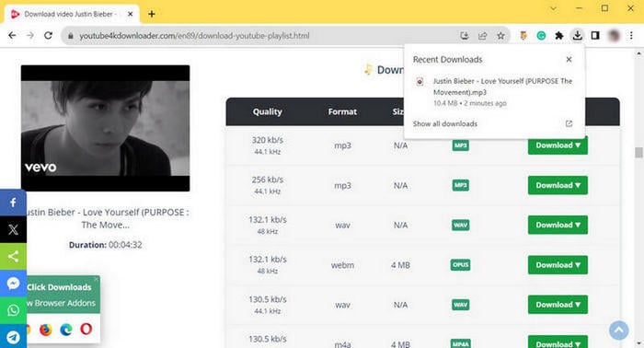This screenshot has width=644, height=348.
Task: Click the green share icon in sidebar
Action: pyautogui.click(x=13, y=256)
